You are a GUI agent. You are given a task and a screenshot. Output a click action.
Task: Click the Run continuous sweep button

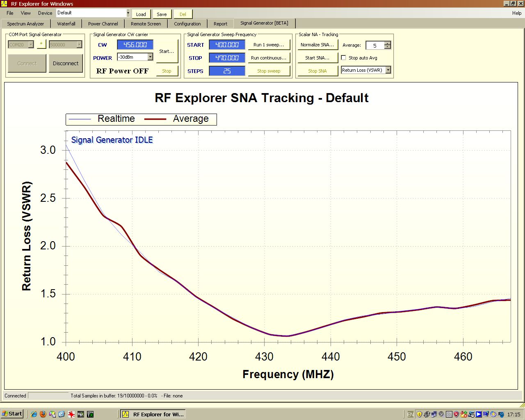coord(269,58)
